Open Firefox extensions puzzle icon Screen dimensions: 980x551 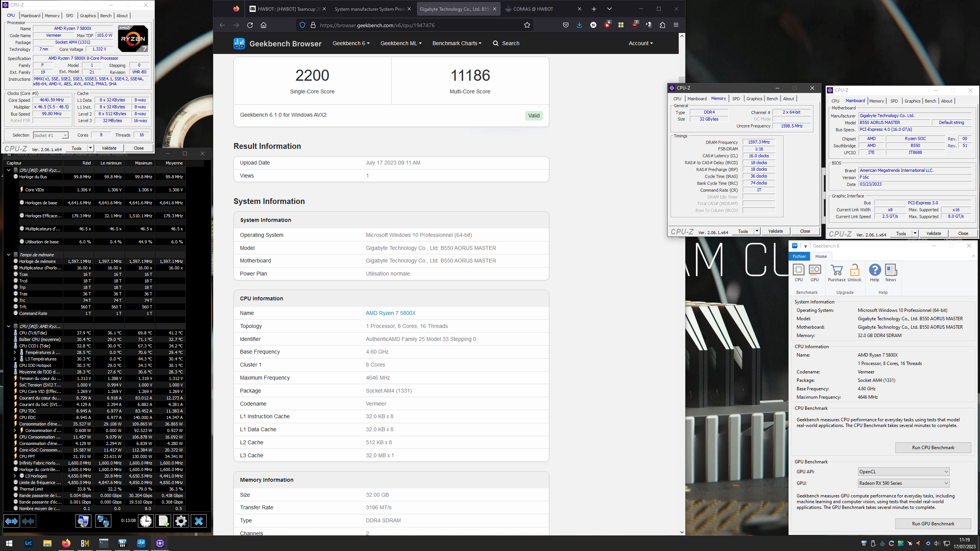pos(662,25)
